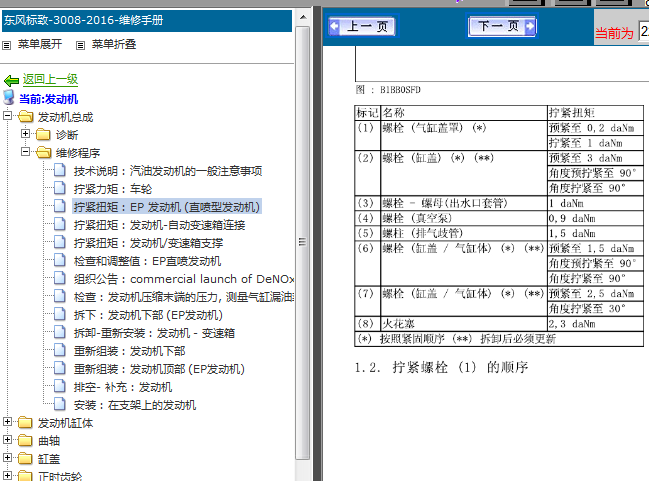This screenshot has height=481, width=649.
Task: Open 拧紧扭矩：发动机/变速箱支撑
Action: (x=148, y=243)
